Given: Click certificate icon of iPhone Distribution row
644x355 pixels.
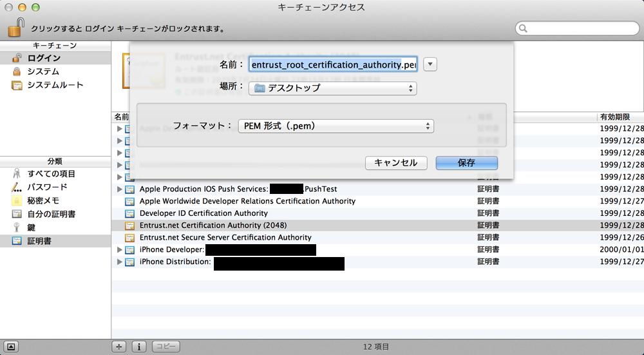Looking at the screenshot, I should tap(130, 262).
